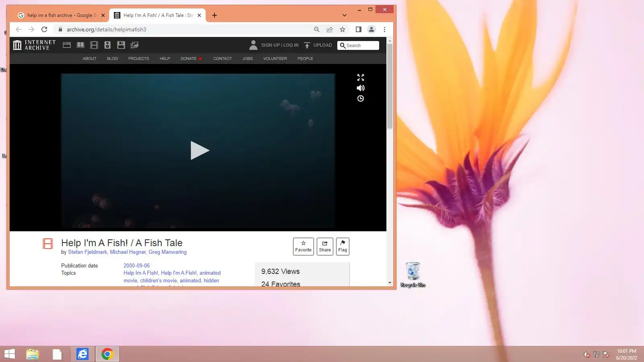Open Internet Explorer from taskbar
644x362 pixels.
pyautogui.click(x=83, y=354)
